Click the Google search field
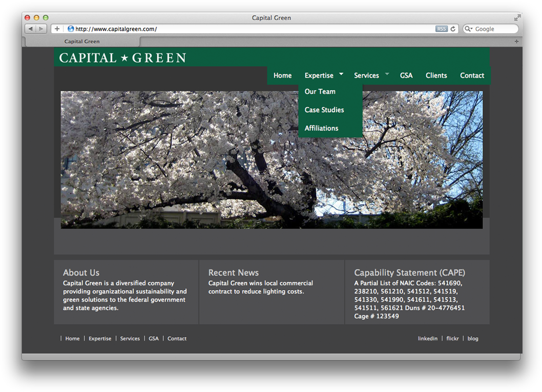Screen dimensions: 542x392 [x=491, y=29]
